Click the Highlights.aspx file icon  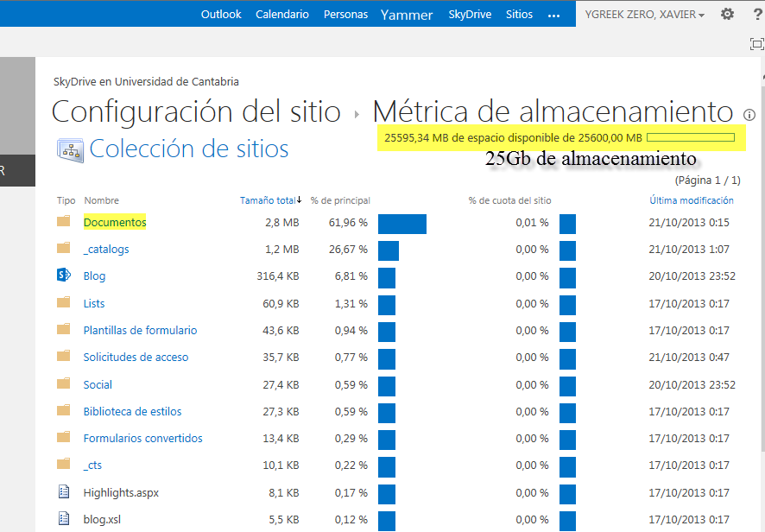64,491
